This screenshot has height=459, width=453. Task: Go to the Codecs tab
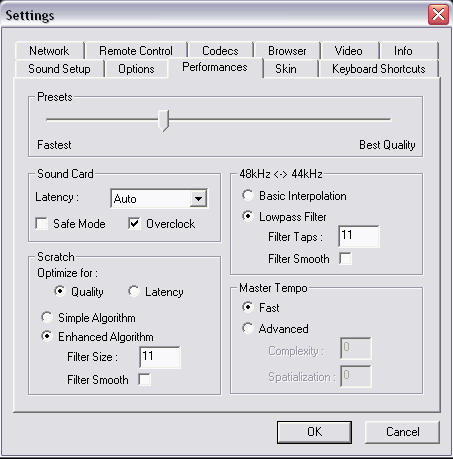tap(220, 51)
